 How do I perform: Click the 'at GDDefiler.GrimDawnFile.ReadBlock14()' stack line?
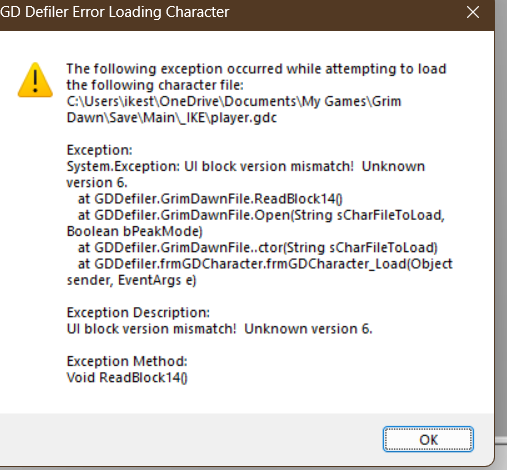(x=210, y=199)
